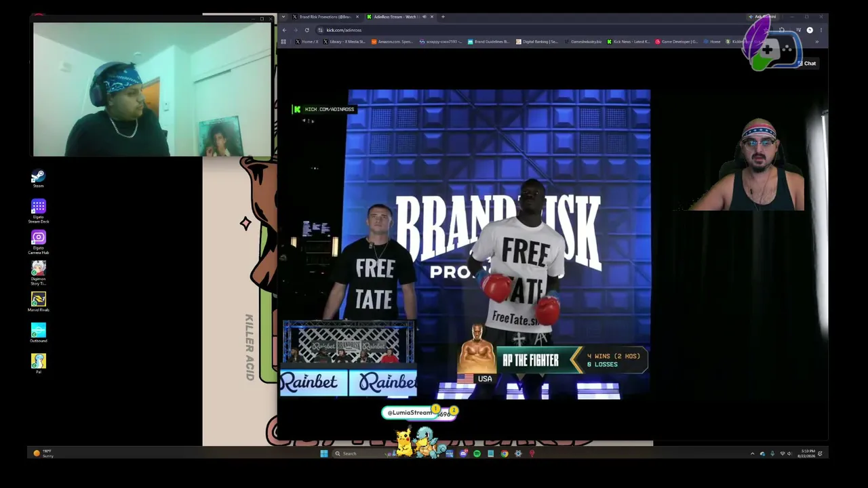Go back in the browser
The height and width of the screenshot is (488, 868).
(284, 30)
